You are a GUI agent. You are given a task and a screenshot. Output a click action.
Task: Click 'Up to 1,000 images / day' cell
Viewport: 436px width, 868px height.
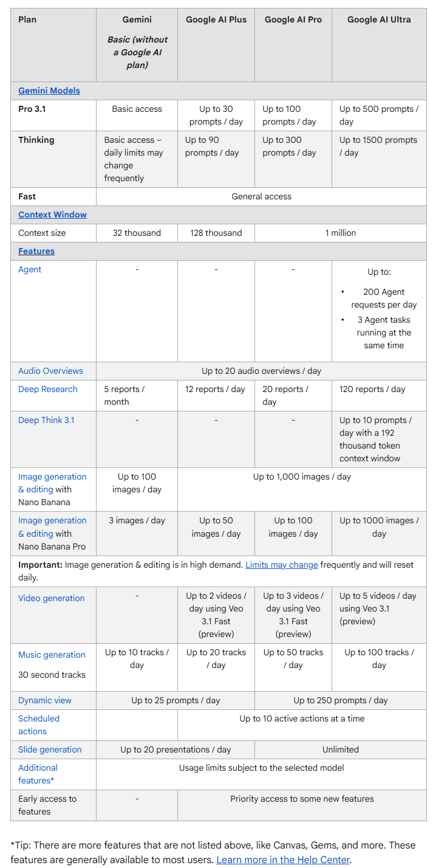[302, 489]
